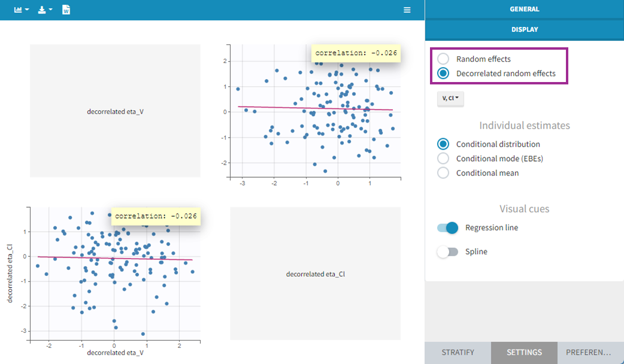The height and width of the screenshot is (364, 624).
Task: Select Conditional mean radio button
Action: click(443, 173)
